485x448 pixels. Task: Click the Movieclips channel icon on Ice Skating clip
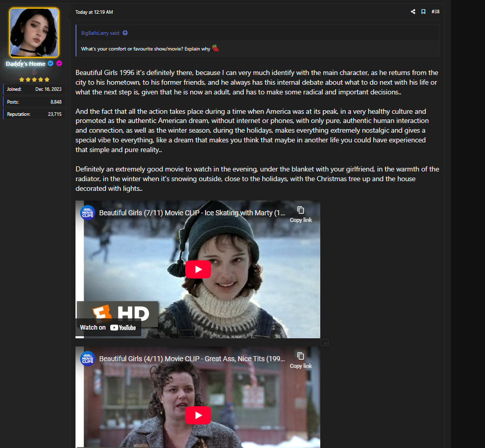88,213
